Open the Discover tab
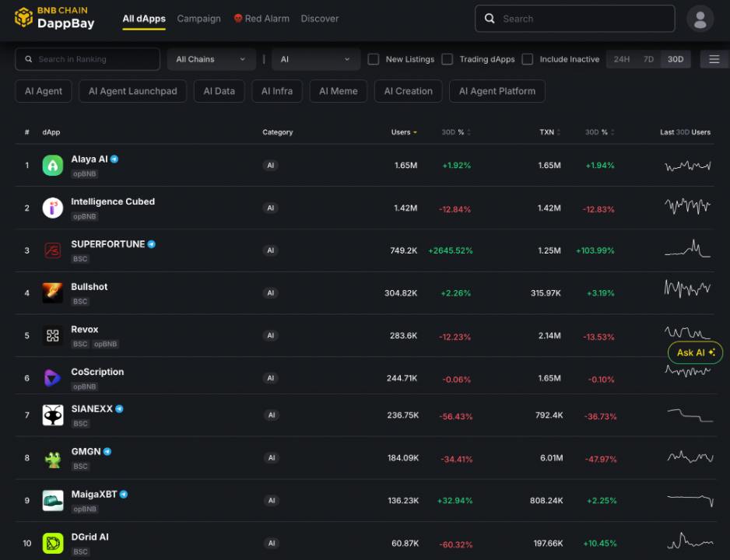The width and height of the screenshot is (730, 560). pos(319,19)
